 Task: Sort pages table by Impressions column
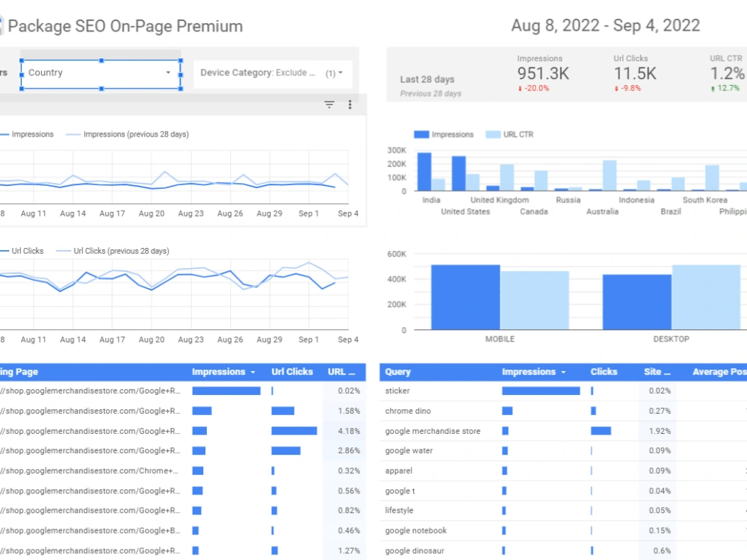coord(223,372)
